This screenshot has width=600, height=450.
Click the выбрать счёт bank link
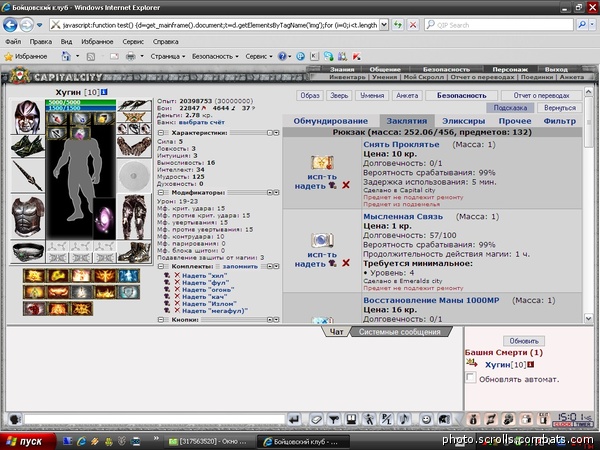click(x=202, y=122)
